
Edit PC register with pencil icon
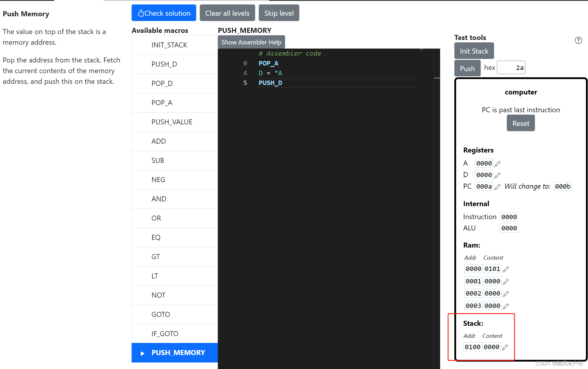(498, 187)
